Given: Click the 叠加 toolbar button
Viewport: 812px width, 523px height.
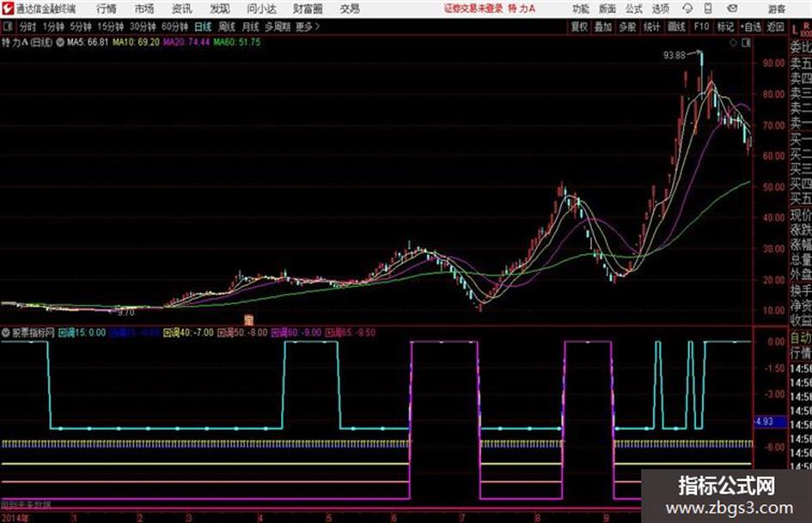Looking at the screenshot, I should [603, 27].
